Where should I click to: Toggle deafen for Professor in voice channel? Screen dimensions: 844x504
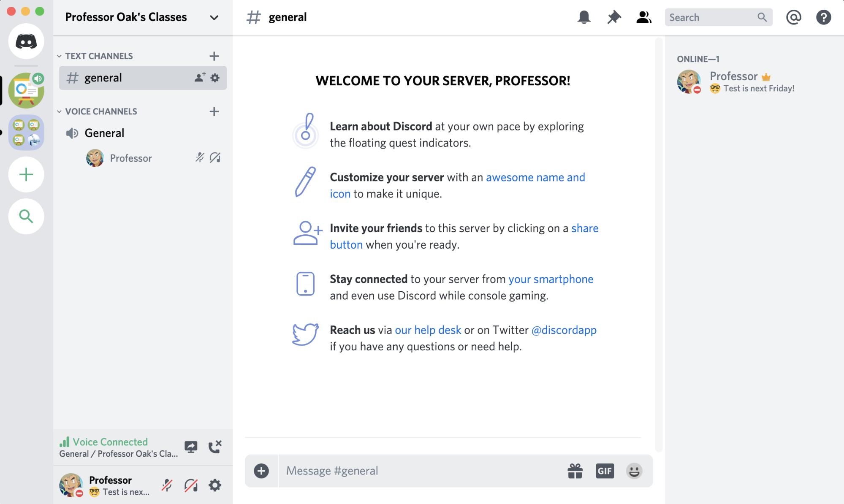[216, 157]
